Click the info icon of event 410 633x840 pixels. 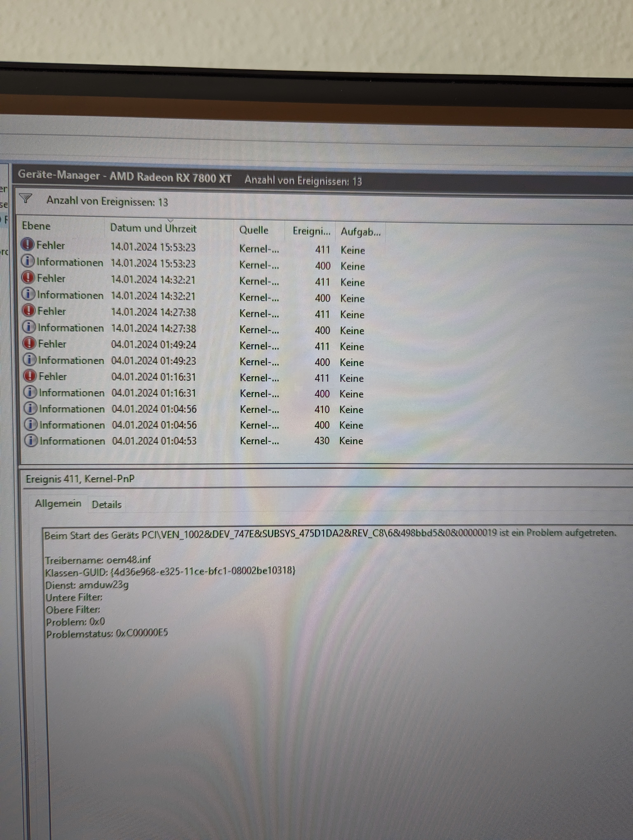pyautogui.click(x=31, y=408)
